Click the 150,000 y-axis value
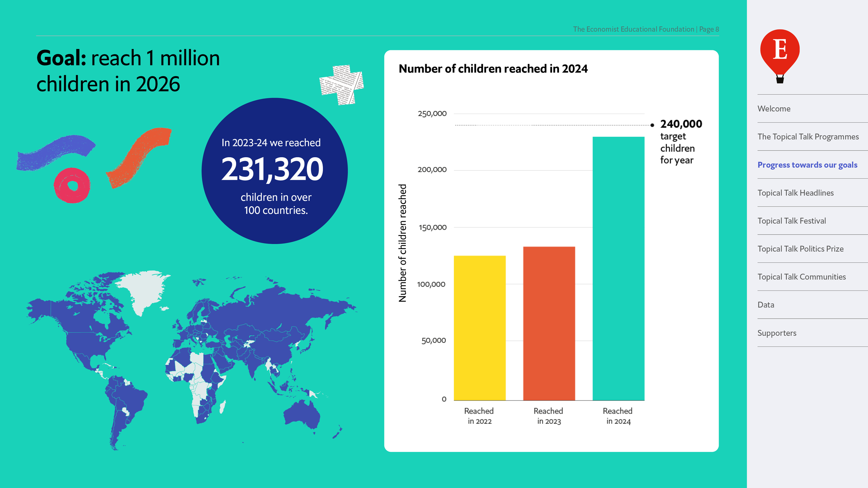 [x=433, y=227]
